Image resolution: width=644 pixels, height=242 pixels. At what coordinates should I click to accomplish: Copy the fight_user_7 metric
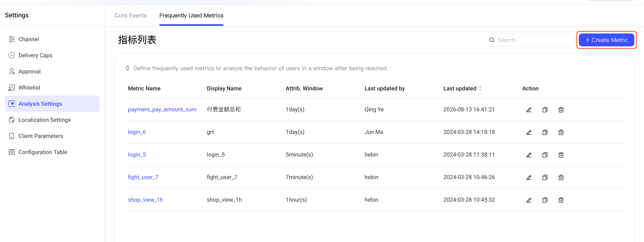click(x=545, y=177)
